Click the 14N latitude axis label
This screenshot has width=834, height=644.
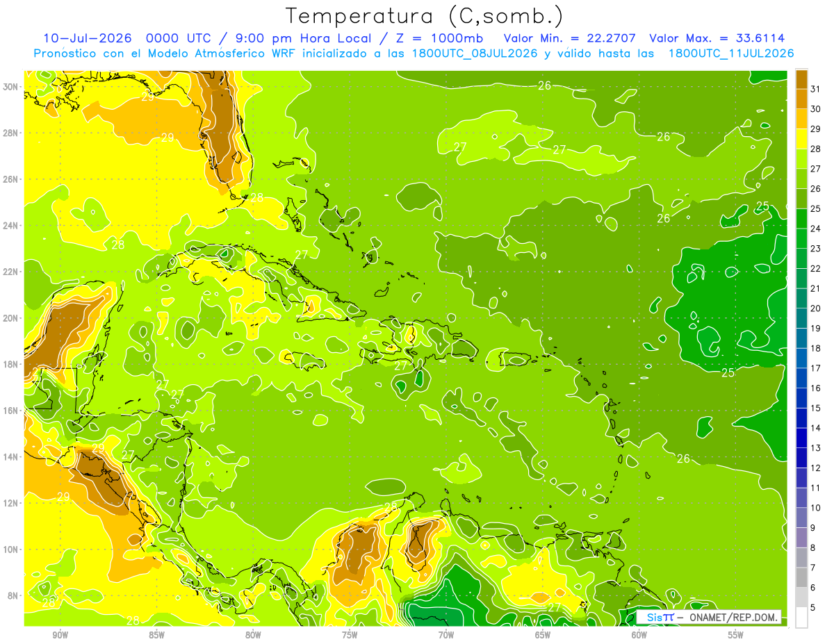(10, 456)
